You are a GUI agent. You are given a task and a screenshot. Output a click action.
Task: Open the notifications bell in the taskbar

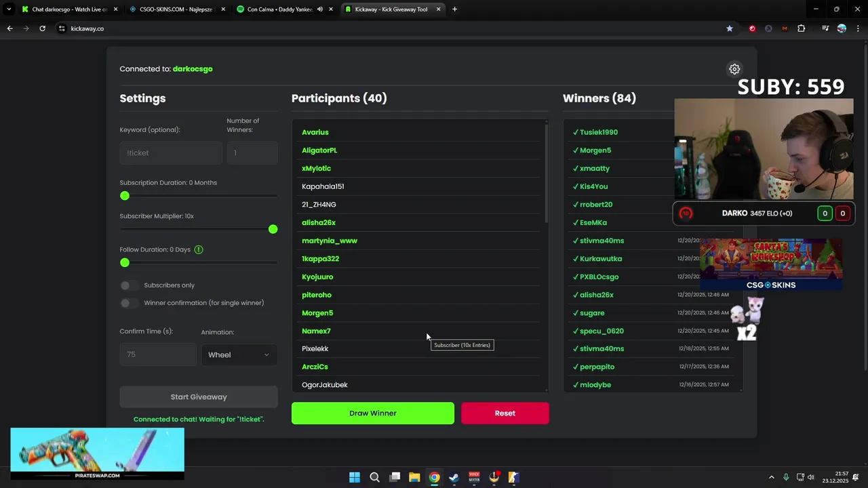click(856, 477)
